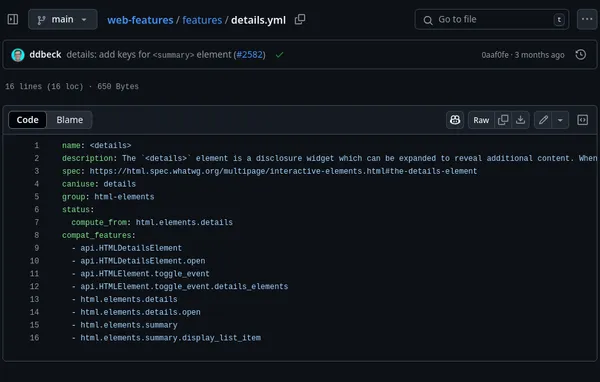
Task: Click 'compute_from: html.elements.details' on line 7
Action: [152, 222]
